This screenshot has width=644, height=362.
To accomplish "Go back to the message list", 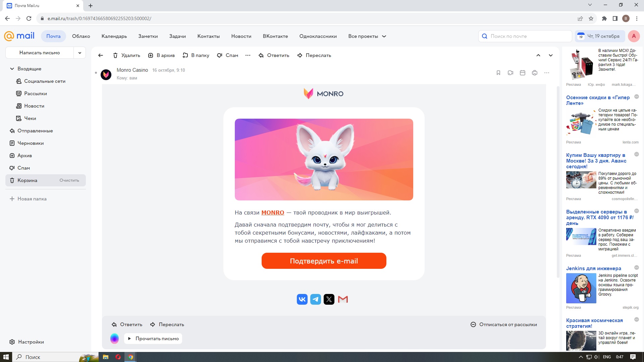I will [x=101, y=55].
